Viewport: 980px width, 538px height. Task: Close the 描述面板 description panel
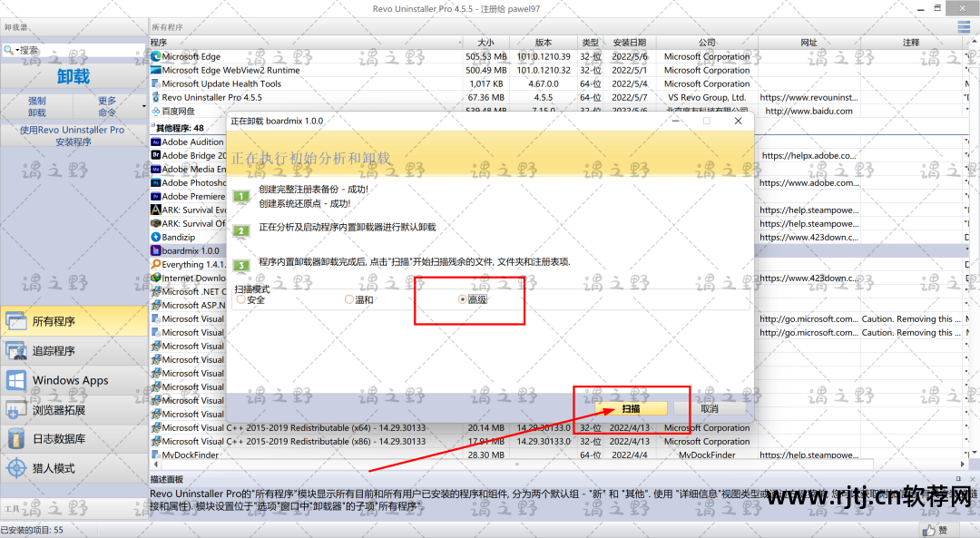coord(973,479)
